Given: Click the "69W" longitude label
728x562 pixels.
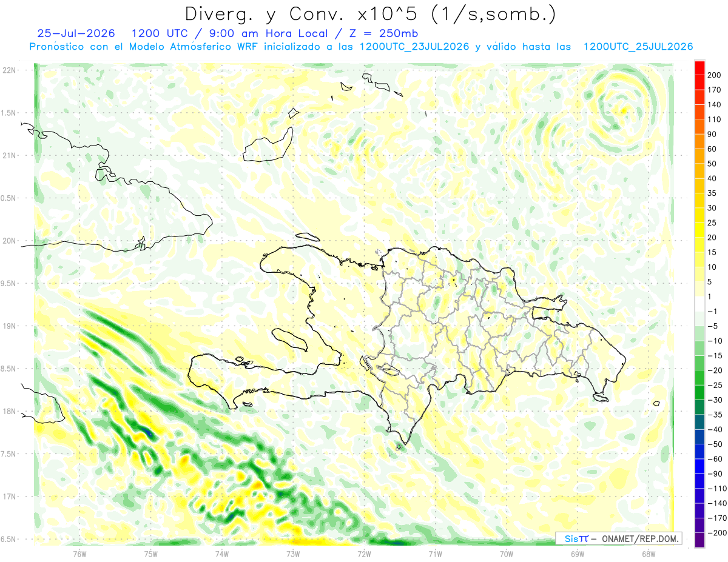Looking at the screenshot, I should coord(577,554).
